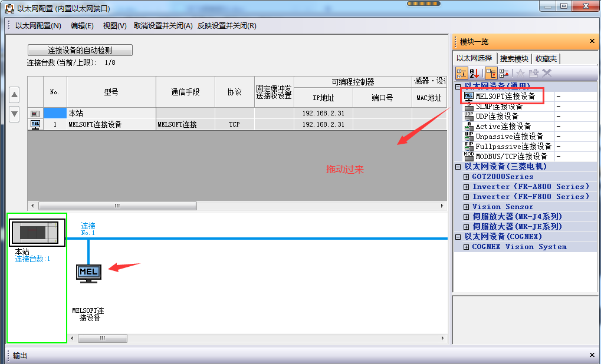
Task: Switch to the 以太网选择 tab
Action: point(475,58)
